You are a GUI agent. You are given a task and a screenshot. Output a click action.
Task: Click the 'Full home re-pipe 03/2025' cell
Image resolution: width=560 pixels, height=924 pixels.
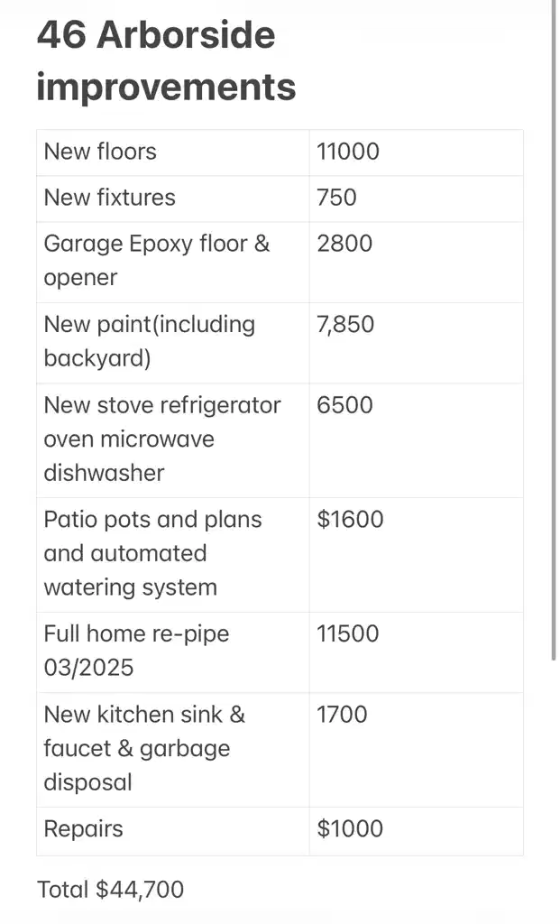click(x=173, y=651)
